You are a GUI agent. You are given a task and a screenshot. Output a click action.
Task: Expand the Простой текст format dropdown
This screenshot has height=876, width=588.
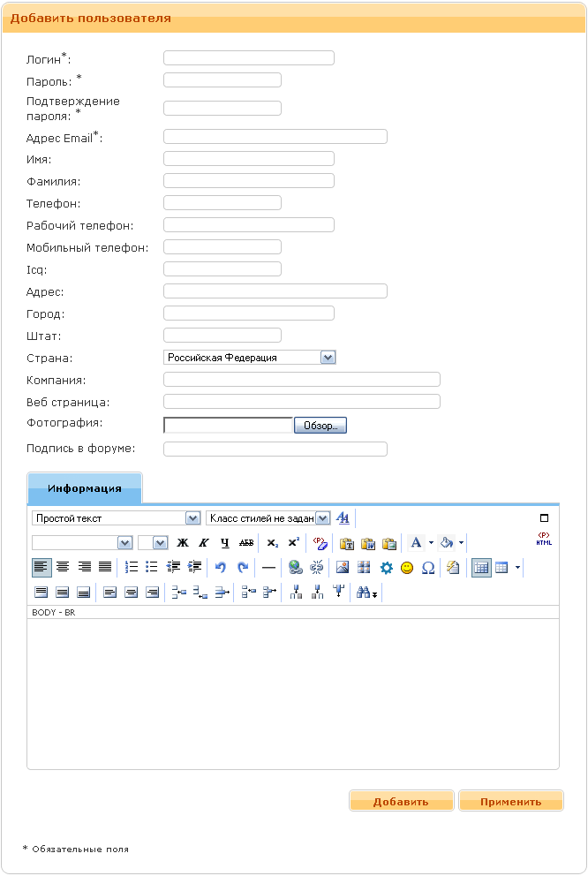pyautogui.click(x=192, y=518)
